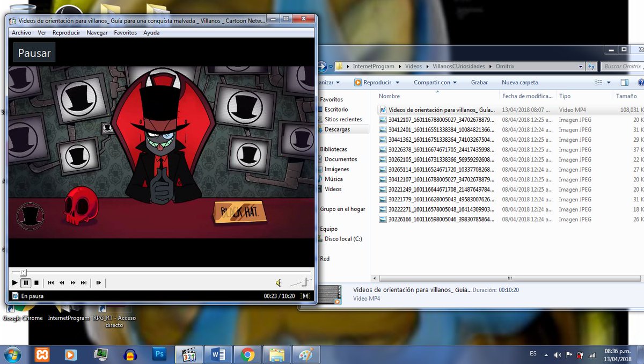Image resolution: width=644 pixels, height=364 pixels.
Task: Sort files by the Tamaño column
Action: 628,96
